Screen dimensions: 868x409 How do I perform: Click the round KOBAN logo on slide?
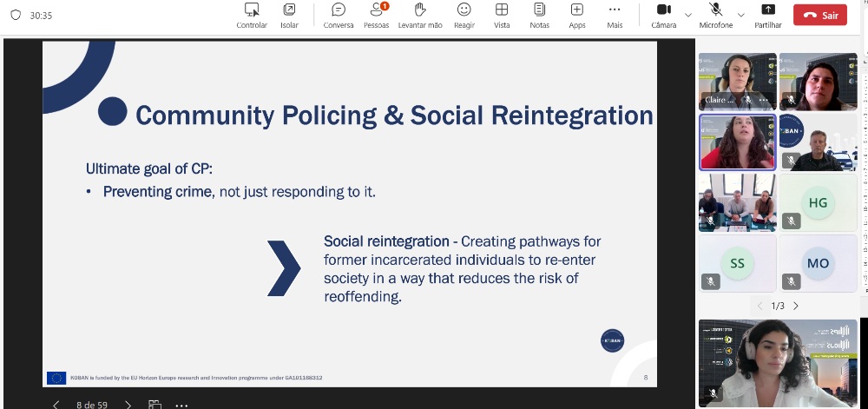coord(612,340)
